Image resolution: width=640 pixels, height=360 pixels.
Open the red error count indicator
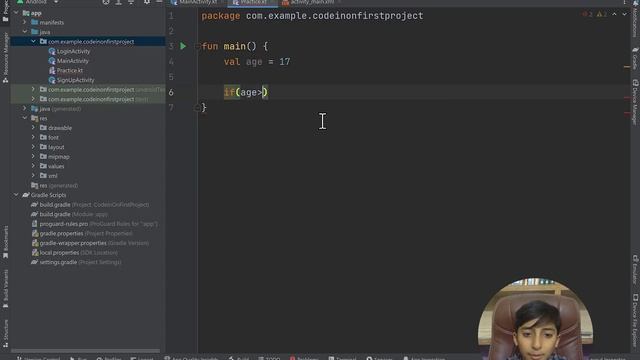point(588,14)
